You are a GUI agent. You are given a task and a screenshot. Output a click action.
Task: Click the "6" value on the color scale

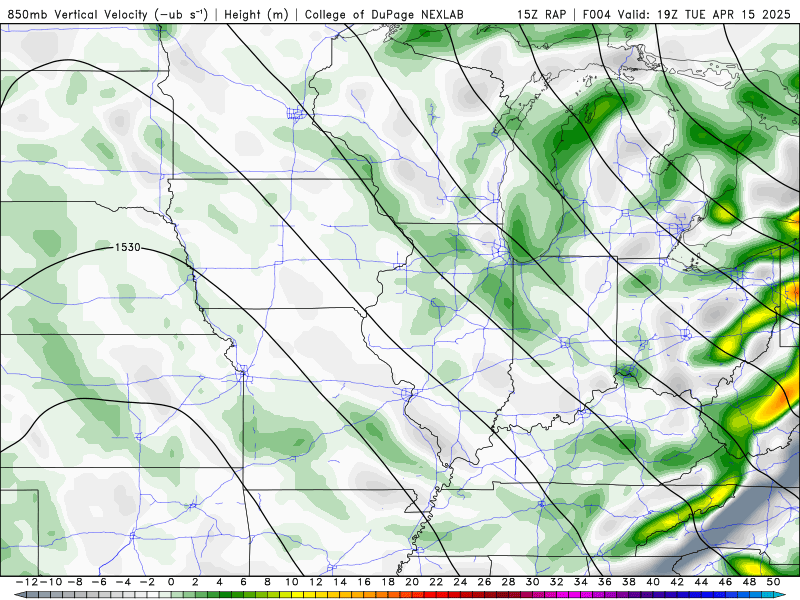243,582
